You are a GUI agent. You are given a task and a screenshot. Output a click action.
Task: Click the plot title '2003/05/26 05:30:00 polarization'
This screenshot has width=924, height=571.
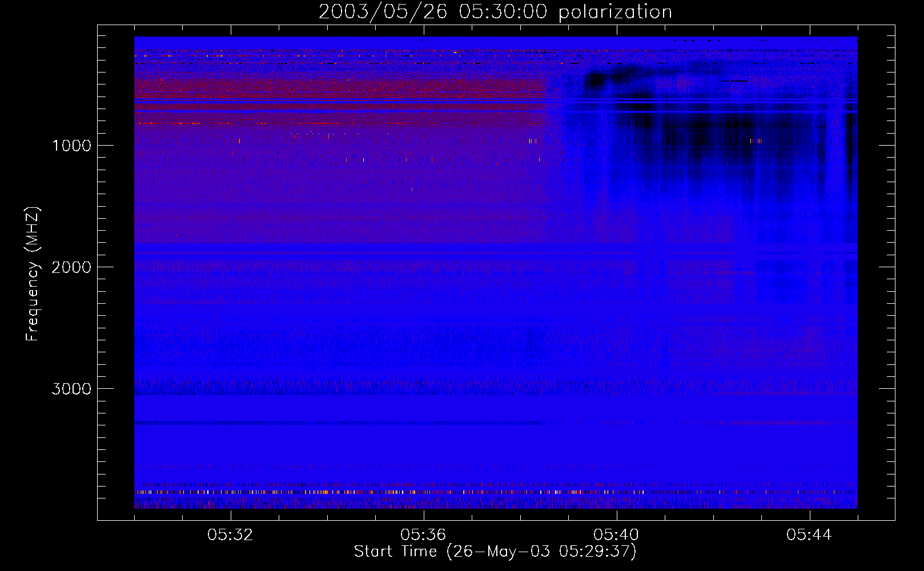point(495,12)
